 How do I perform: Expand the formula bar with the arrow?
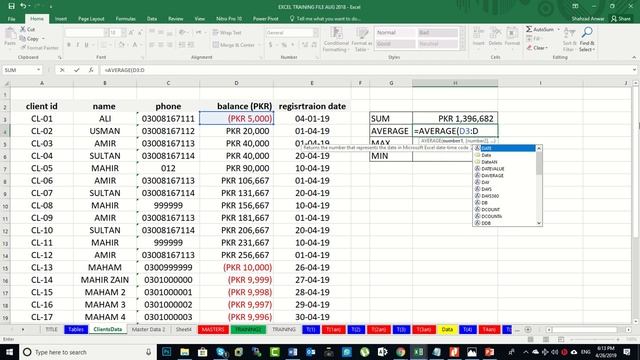[x=634, y=70]
